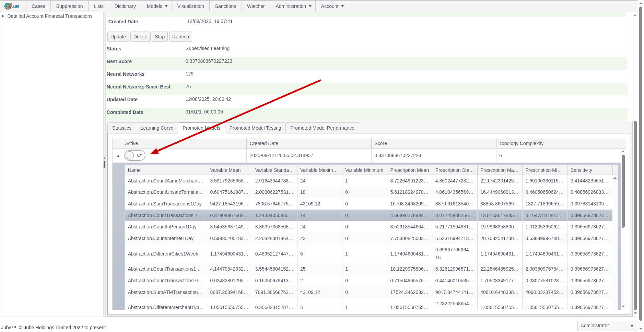Screen dimensions: 644x332
Task: Open the Watcher menu item
Action: coord(256,6)
